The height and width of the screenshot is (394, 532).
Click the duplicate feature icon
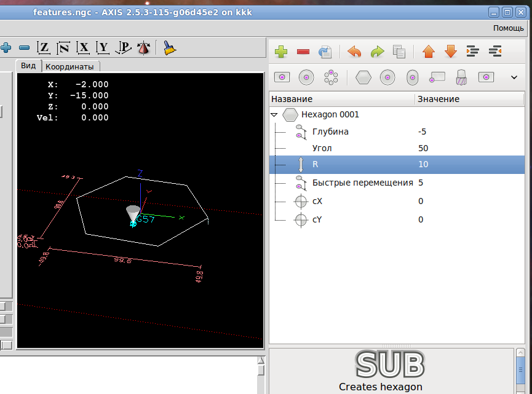(x=325, y=52)
